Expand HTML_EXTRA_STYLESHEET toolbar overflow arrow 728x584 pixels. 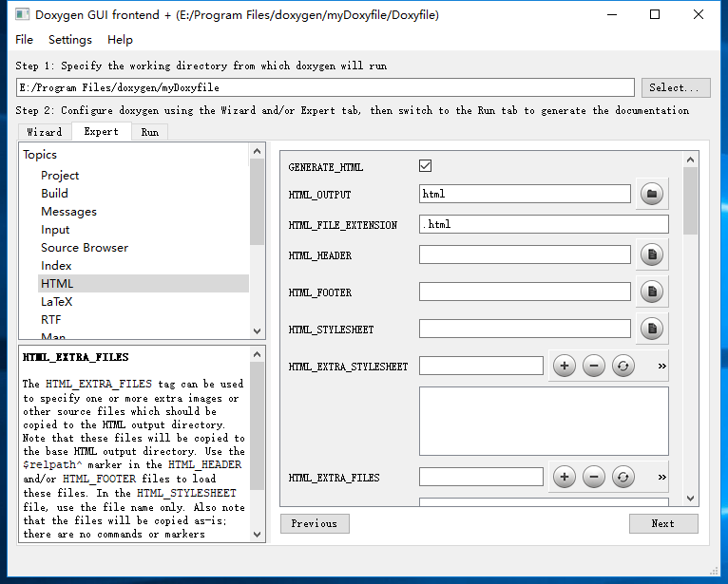point(662,366)
